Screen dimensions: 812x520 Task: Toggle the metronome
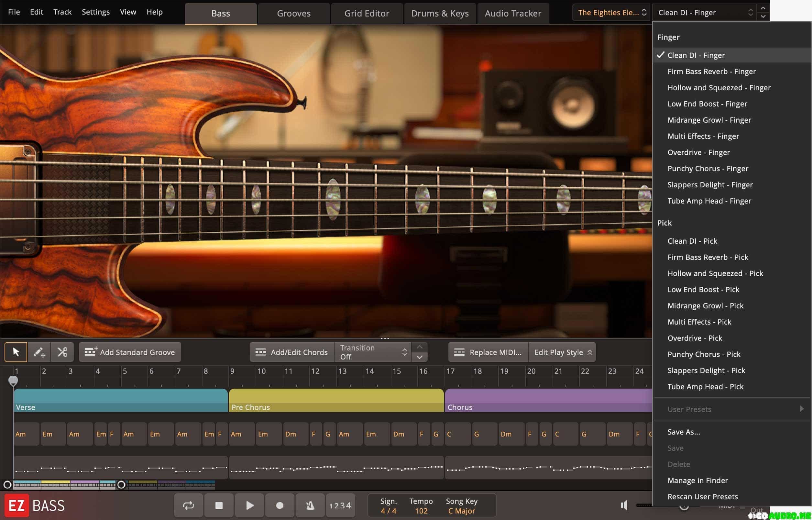click(x=310, y=505)
